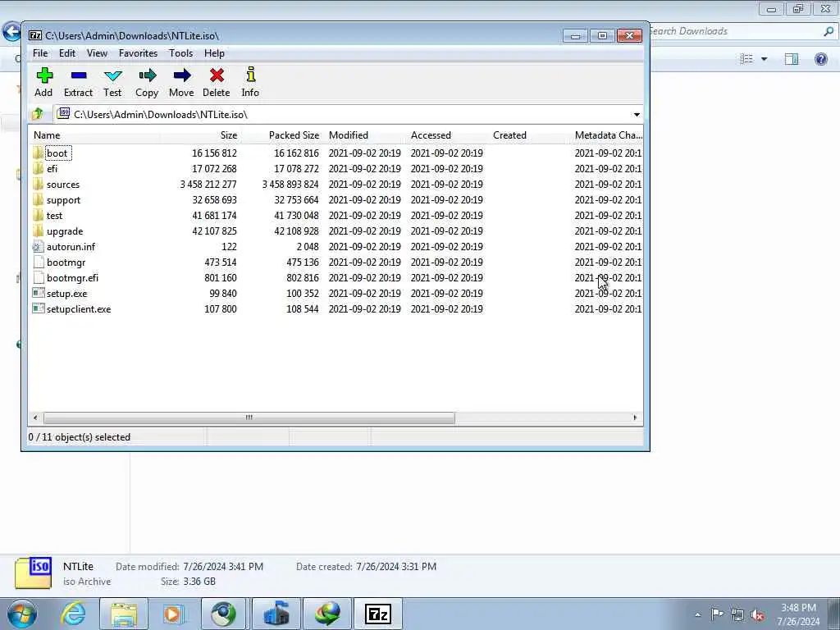Click the network tray icon
Image resolution: width=840 pixels, height=630 pixels.
pos(737,614)
